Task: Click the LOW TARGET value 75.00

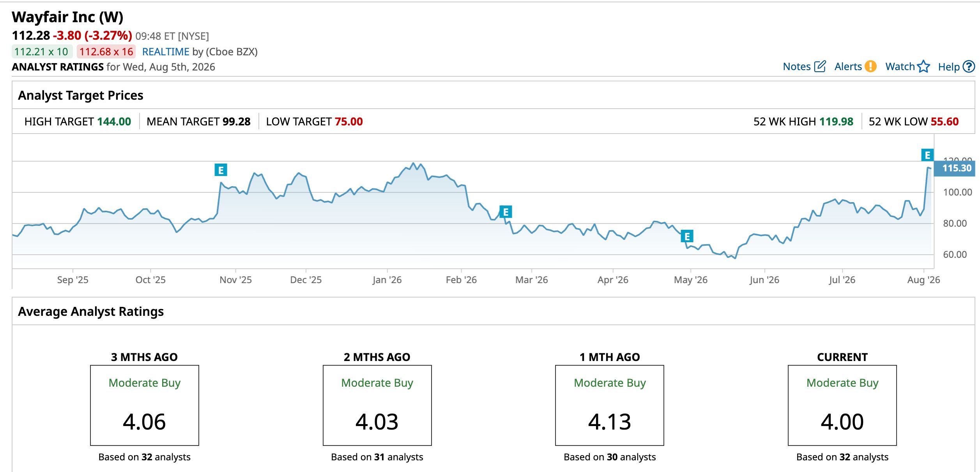Action: click(x=349, y=122)
